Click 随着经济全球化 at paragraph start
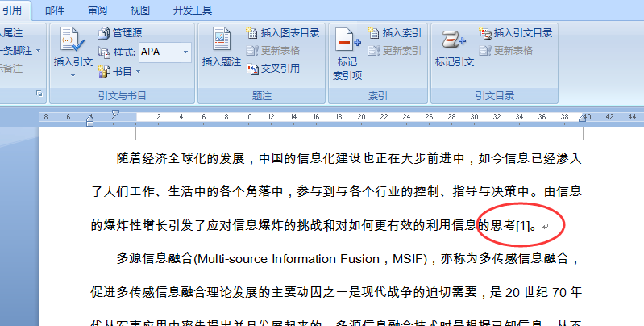Viewport: 644px width, 326px height. 161,159
